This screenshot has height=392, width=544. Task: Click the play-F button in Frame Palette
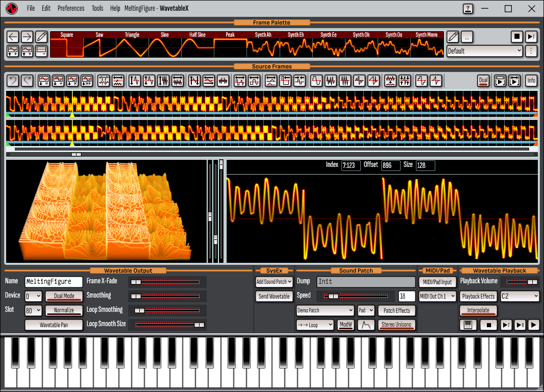(x=531, y=37)
